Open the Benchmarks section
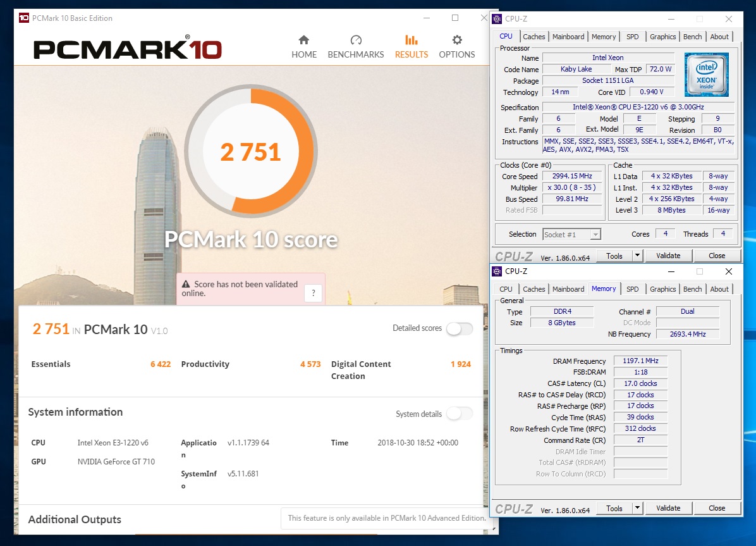 [x=356, y=47]
